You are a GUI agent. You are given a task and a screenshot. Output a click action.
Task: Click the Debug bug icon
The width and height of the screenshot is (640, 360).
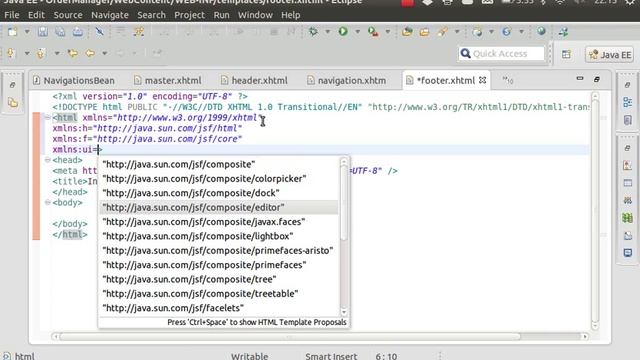click(x=313, y=31)
